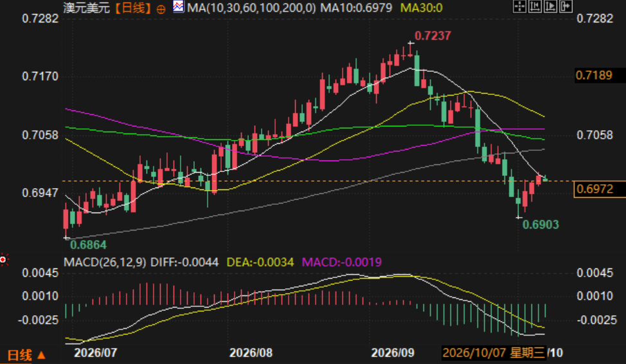Click the chart play-forward axis icon
The image size is (626, 364).
551,6
